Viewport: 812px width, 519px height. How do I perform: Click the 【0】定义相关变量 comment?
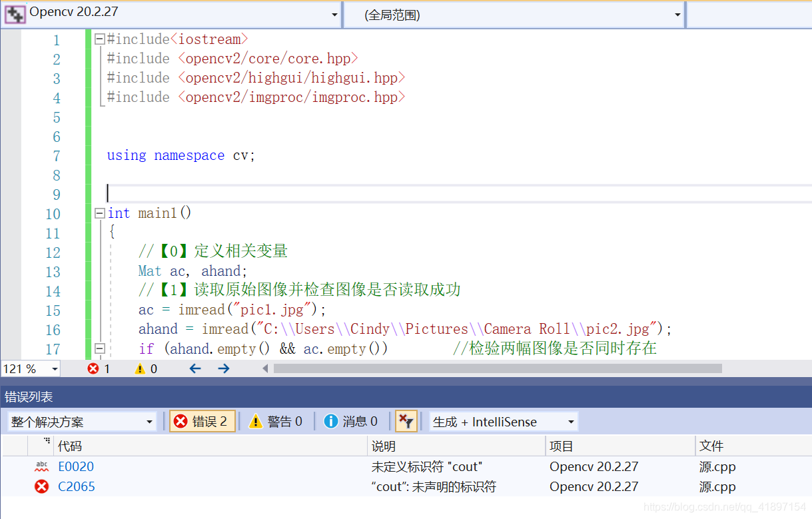pos(212,252)
